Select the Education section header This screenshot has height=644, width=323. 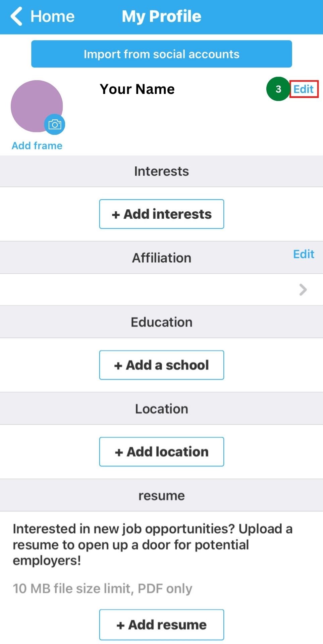[161, 322]
